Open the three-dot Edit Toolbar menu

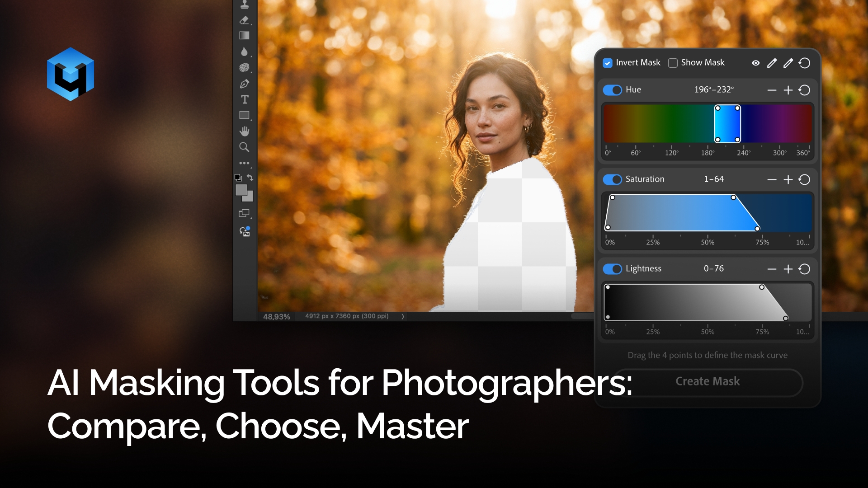click(x=244, y=163)
